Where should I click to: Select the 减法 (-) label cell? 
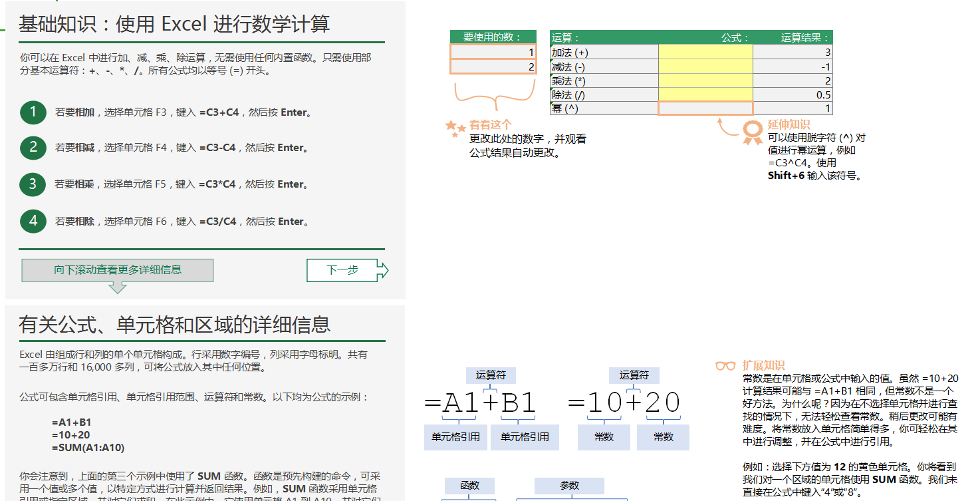coord(604,67)
